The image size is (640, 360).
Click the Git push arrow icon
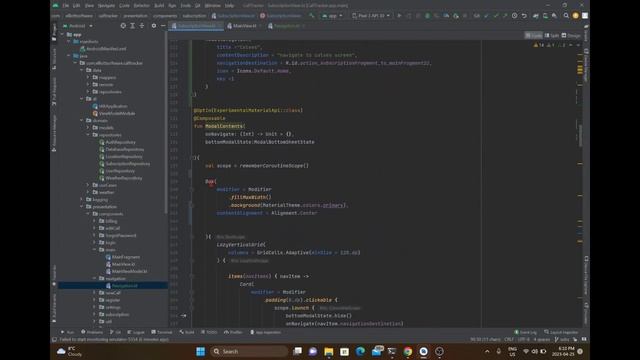505,16
